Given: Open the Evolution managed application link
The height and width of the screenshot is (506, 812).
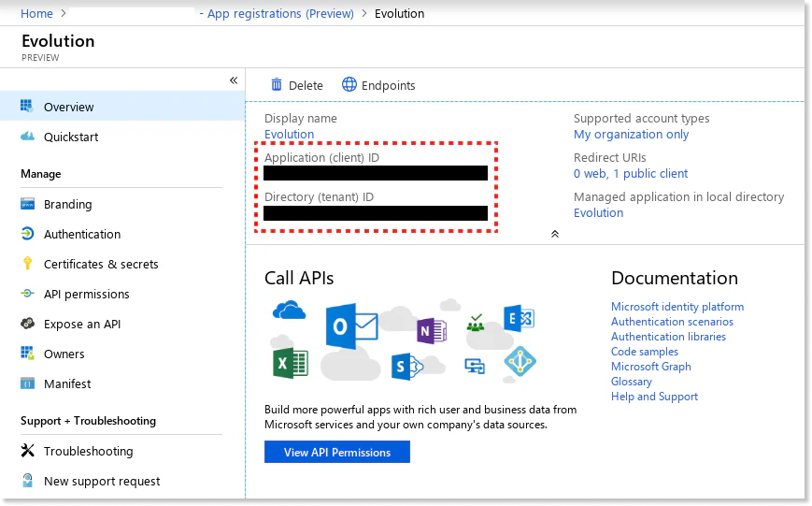Looking at the screenshot, I should [598, 212].
